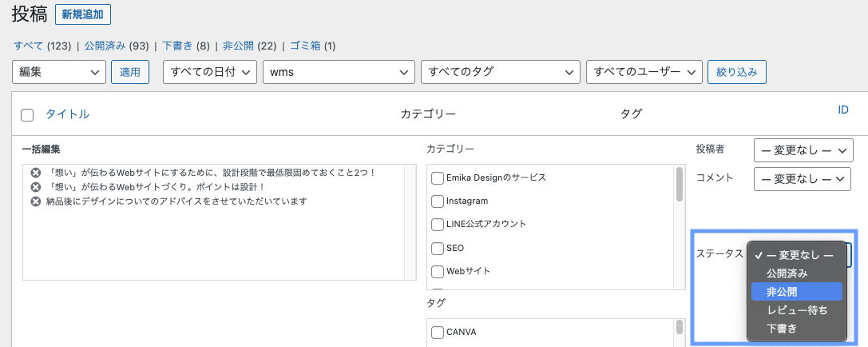868x347 pixels.
Task: Click the 新規追加 button
Action: click(83, 14)
